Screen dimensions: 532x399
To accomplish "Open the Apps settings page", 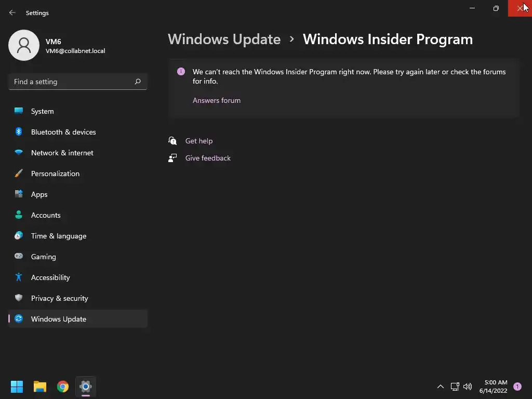I will click(x=78, y=194).
